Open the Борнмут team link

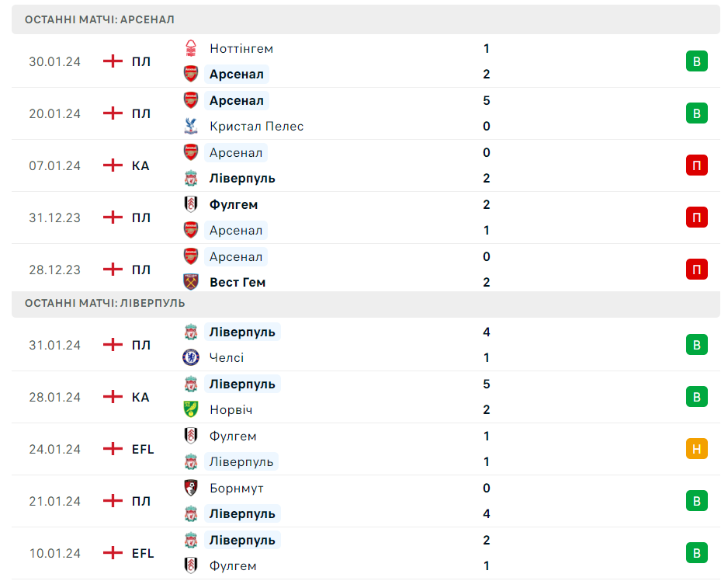[236, 488]
